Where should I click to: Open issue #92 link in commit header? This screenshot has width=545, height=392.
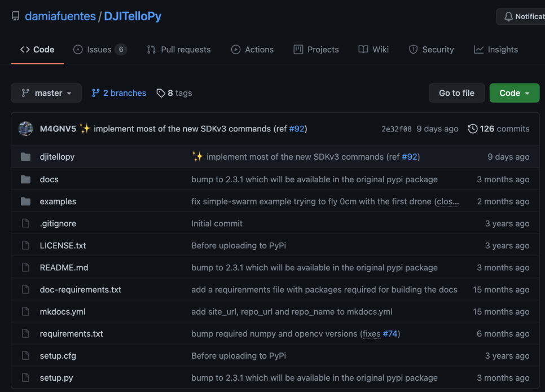[297, 129]
